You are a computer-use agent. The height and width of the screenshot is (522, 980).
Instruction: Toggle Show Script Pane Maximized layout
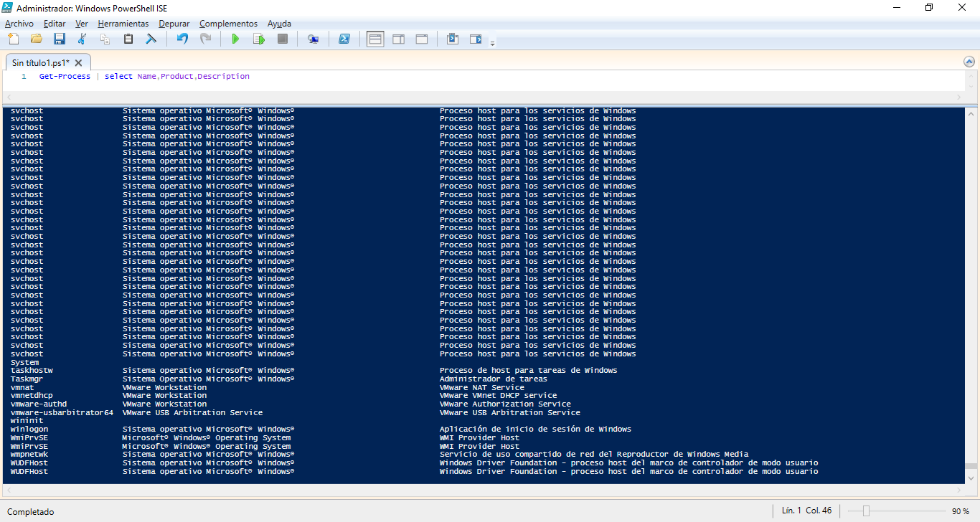pos(422,39)
